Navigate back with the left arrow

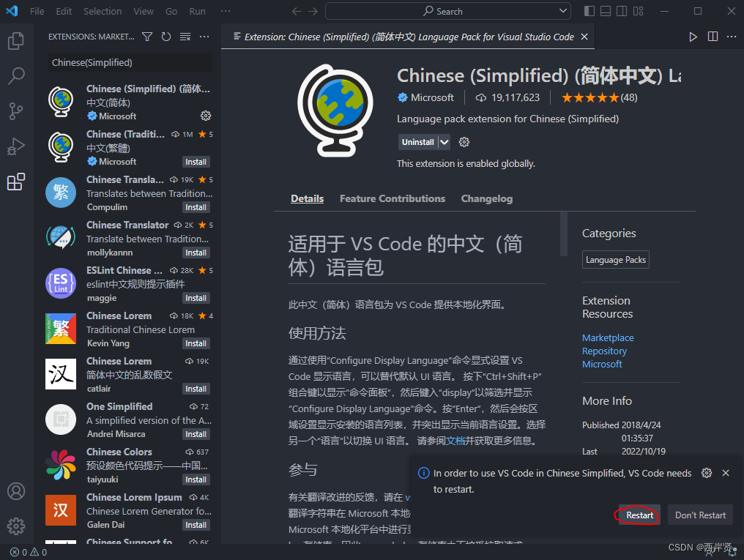tap(297, 12)
